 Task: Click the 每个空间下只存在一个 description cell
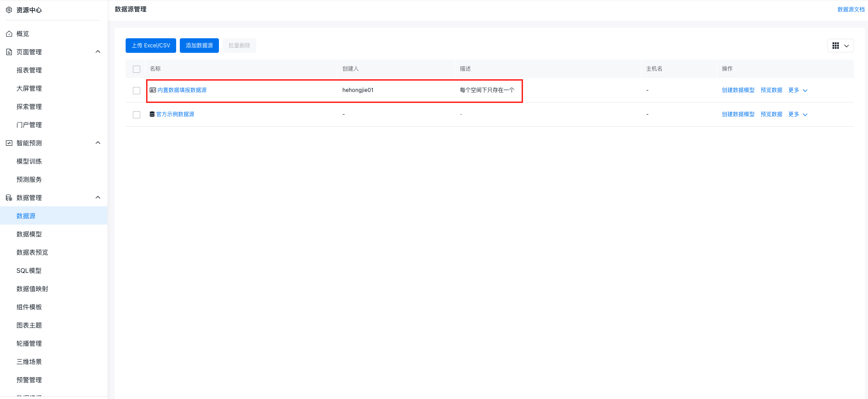(487, 90)
